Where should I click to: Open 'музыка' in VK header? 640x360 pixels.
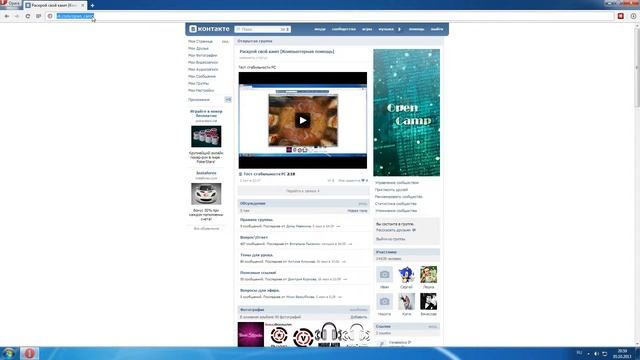(x=386, y=29)
